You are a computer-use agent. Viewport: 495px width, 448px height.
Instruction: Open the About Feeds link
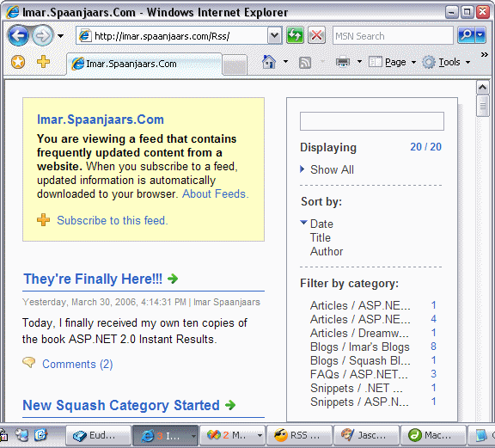(x=216, y=193)
